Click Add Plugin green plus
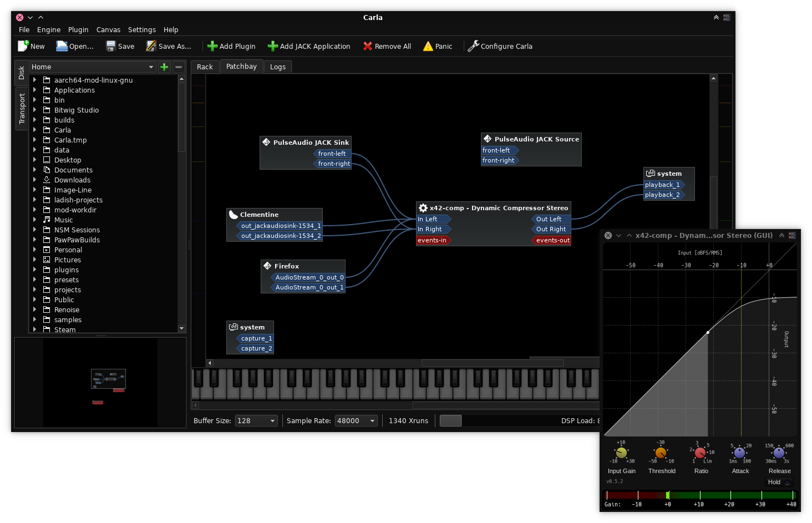The image size is (812, 523). click(212, 47)
